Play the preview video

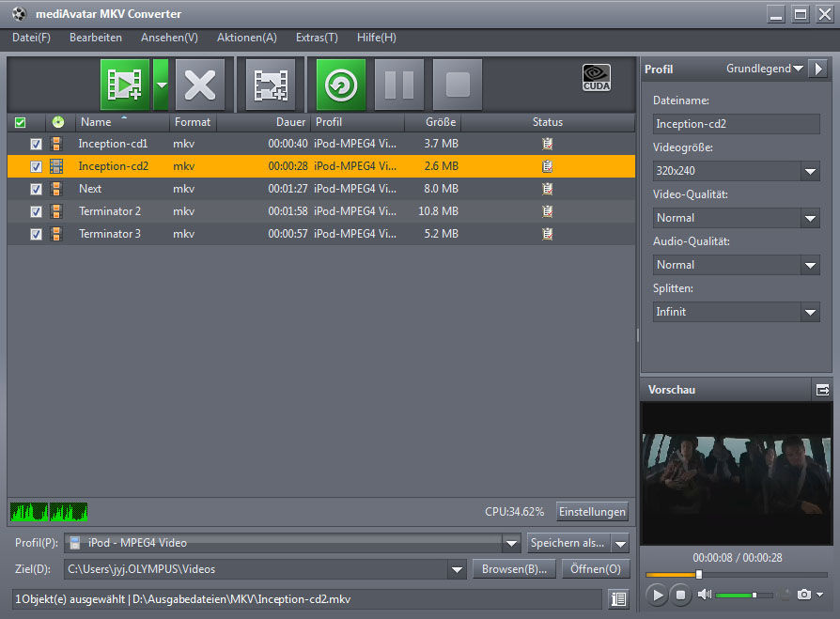[x=658, y=595]
